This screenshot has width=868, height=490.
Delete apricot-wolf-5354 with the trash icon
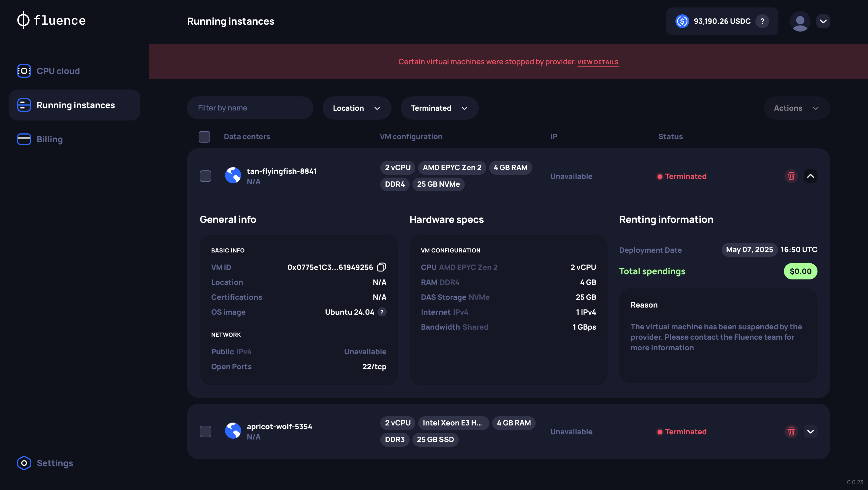[791, 431]
